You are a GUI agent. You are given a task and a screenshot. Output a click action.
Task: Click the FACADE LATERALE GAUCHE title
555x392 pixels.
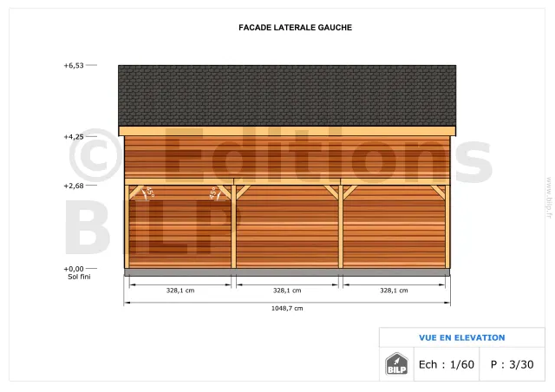[295, 28]
